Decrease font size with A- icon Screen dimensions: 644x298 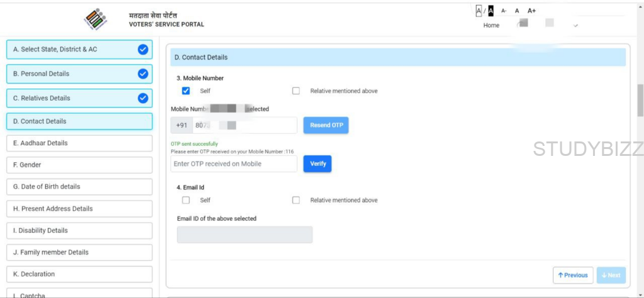coord(504,11)
